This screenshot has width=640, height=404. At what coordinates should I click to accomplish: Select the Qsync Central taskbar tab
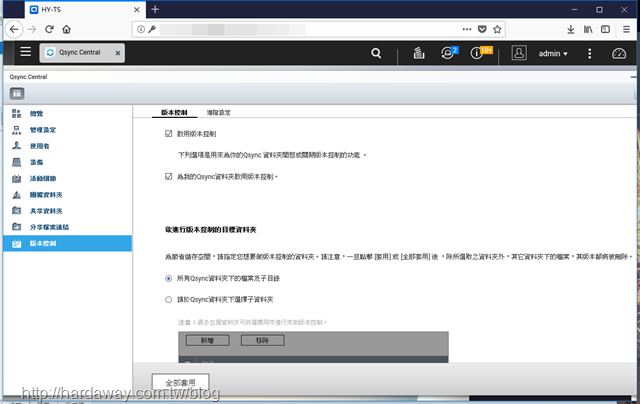click(82, 53)
